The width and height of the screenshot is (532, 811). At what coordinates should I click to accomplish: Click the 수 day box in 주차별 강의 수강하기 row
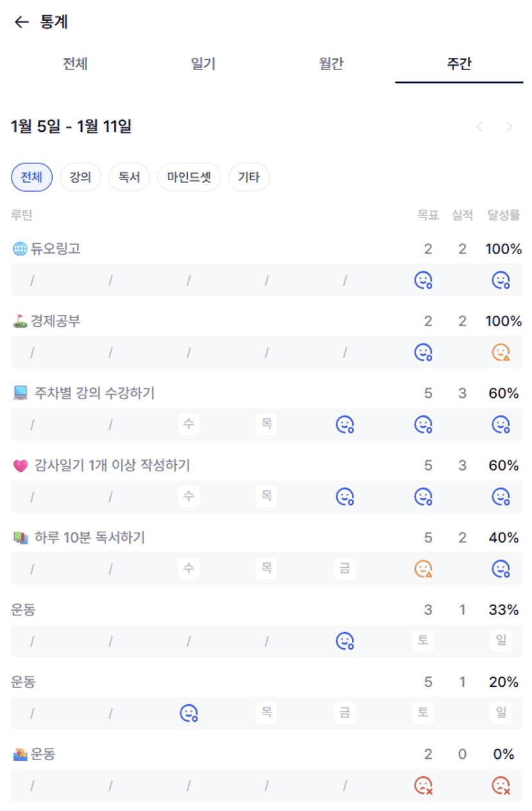click(188, 424)
